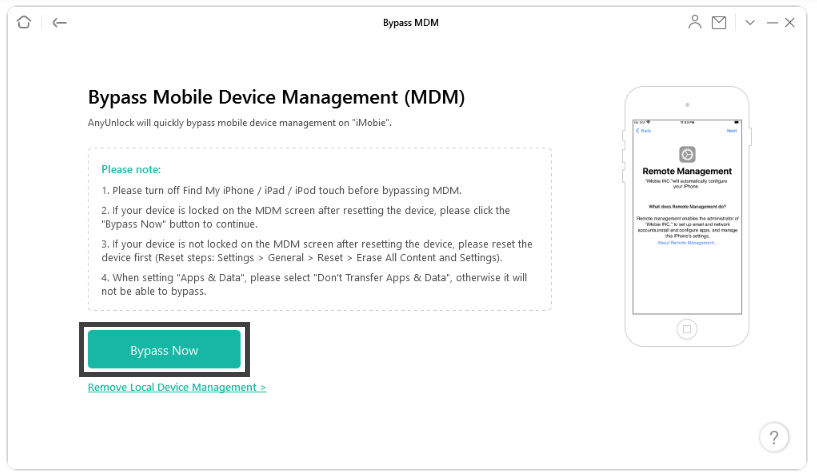Screen dimensions: 817x475
Task: Open the user account icon
Action: (695, 22)
